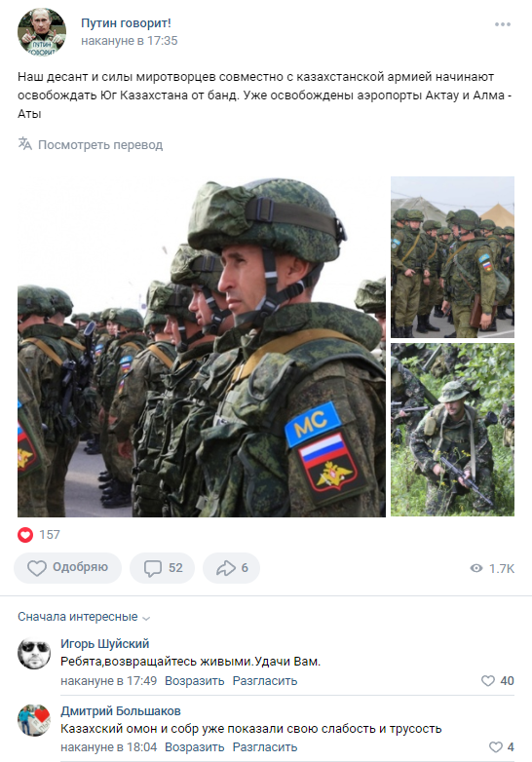This screenshot has width=532, height=762.
Task: Expand the Сначала интересные sort dropdown
Action: [x=84, y=617]
